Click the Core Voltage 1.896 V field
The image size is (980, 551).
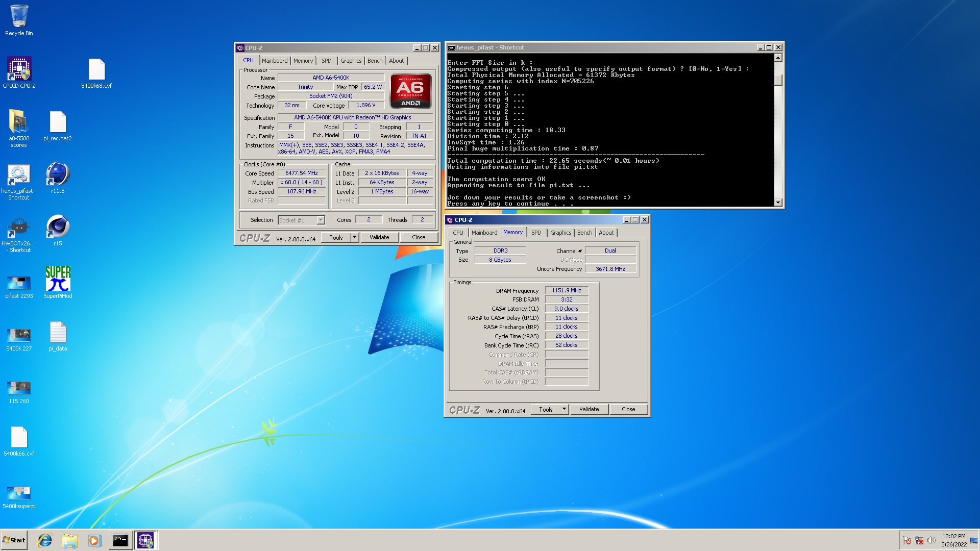(x=366, y=106)
